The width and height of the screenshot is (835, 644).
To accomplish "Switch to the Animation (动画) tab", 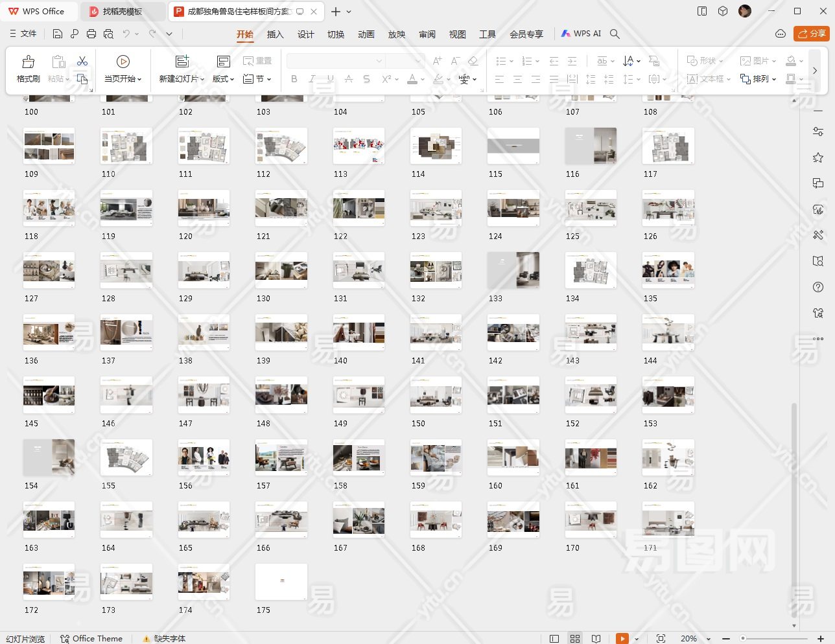I will click(x=366, y=34).
